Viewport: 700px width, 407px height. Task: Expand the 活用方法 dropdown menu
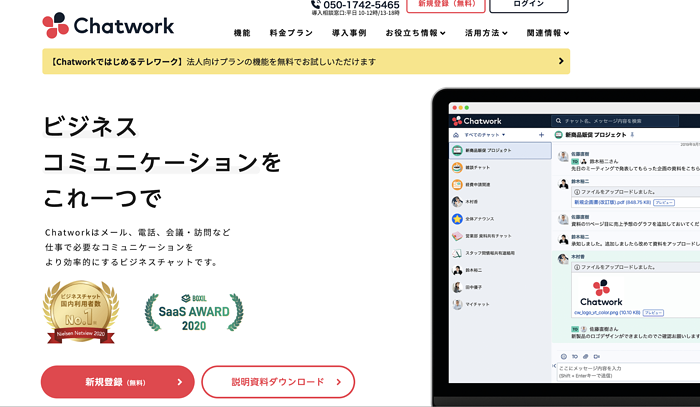pyautogui.click(x=486, y=33)
